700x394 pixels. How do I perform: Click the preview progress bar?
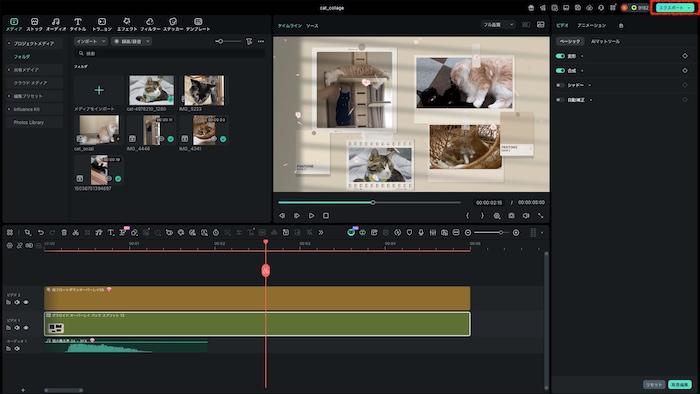[369, 203]
